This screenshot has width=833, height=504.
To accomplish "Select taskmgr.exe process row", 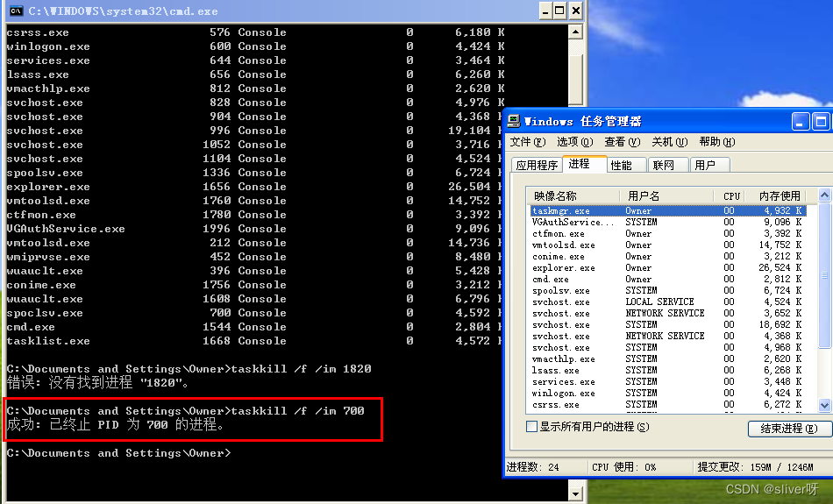I will pos(668,211).
